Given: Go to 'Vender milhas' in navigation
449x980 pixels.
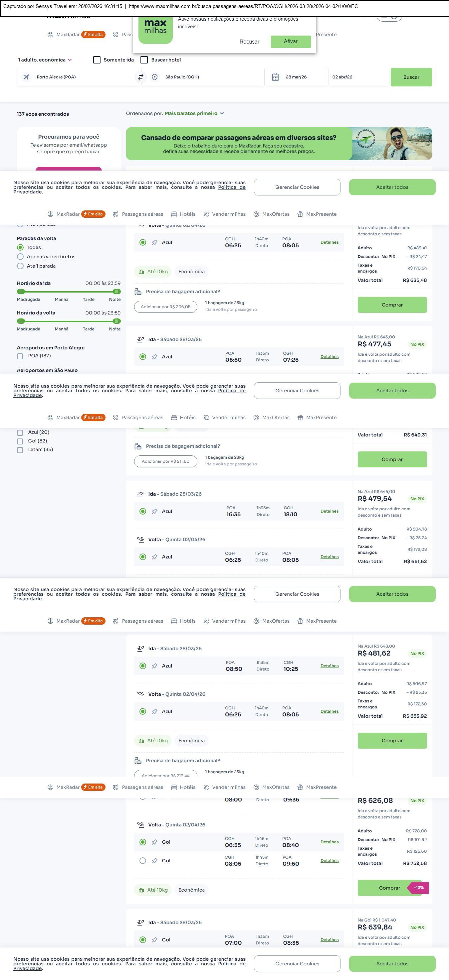Looking at the screenshot, I should [x=225, y=214].
